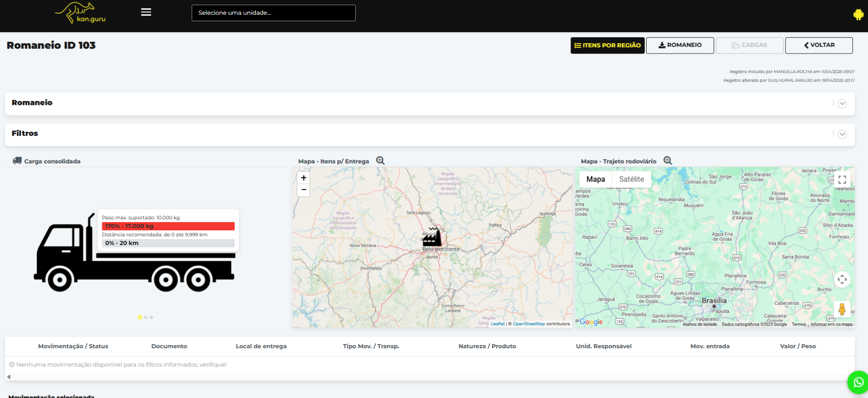Switch Google map to Satélite view
Image resolution: width=868 pixels, height=398 pixels.
point(631,179)
